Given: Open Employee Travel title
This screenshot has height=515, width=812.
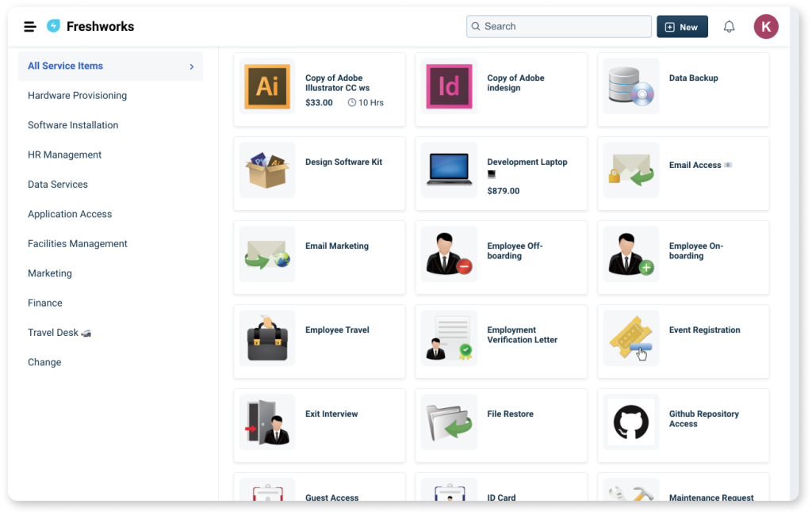Looking at the screenshot, I should (x=337, y=330).
